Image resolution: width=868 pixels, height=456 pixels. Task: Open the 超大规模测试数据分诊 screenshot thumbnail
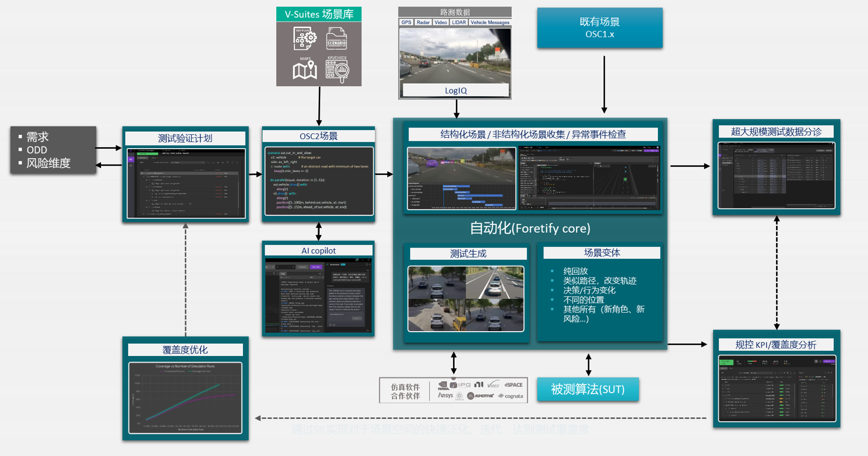coord(776,175)
